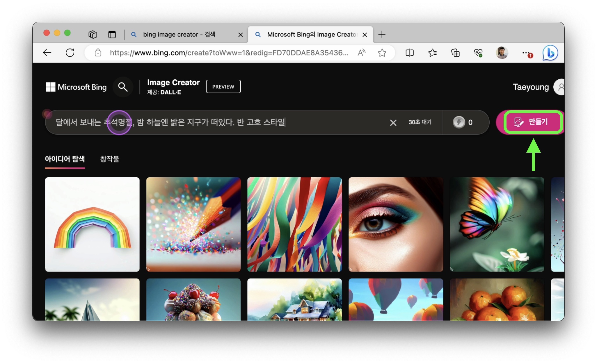Click the prompt text input field
The height and width of the screenshot is (364, 597).
click(x=218, y=122)
